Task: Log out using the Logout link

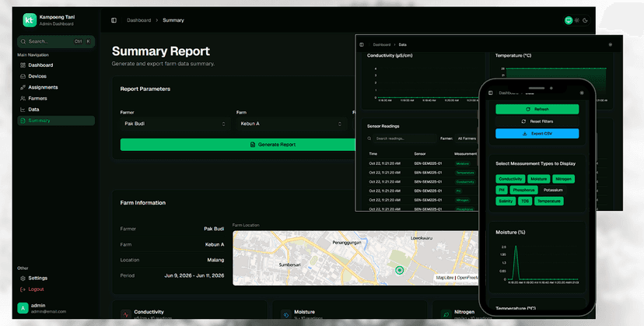Action: 56,289
